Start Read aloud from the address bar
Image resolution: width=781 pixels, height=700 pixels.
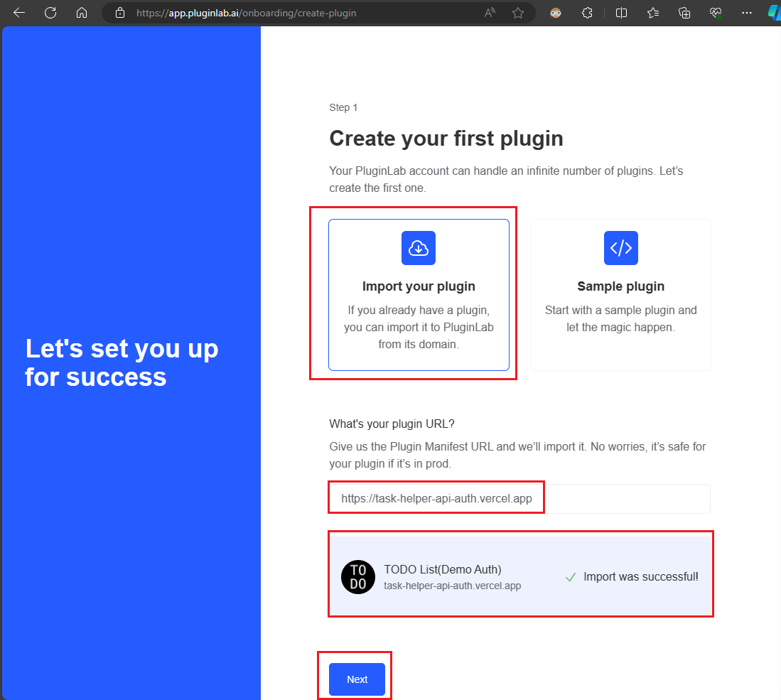[489, 12]
